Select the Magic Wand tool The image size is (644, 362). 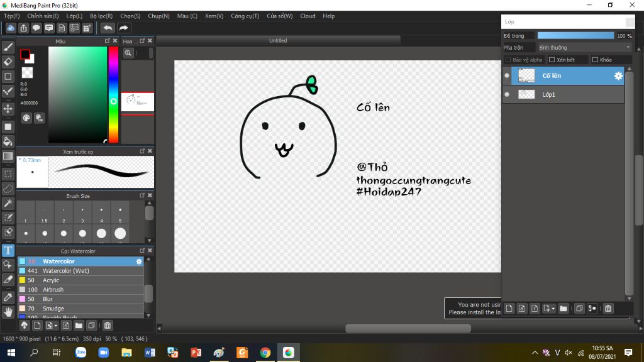8,203
